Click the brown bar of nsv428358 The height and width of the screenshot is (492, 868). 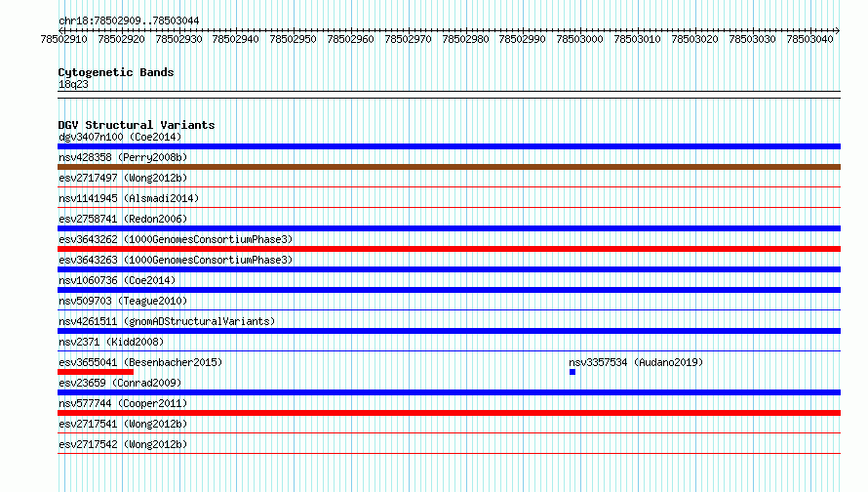(449, 167)
